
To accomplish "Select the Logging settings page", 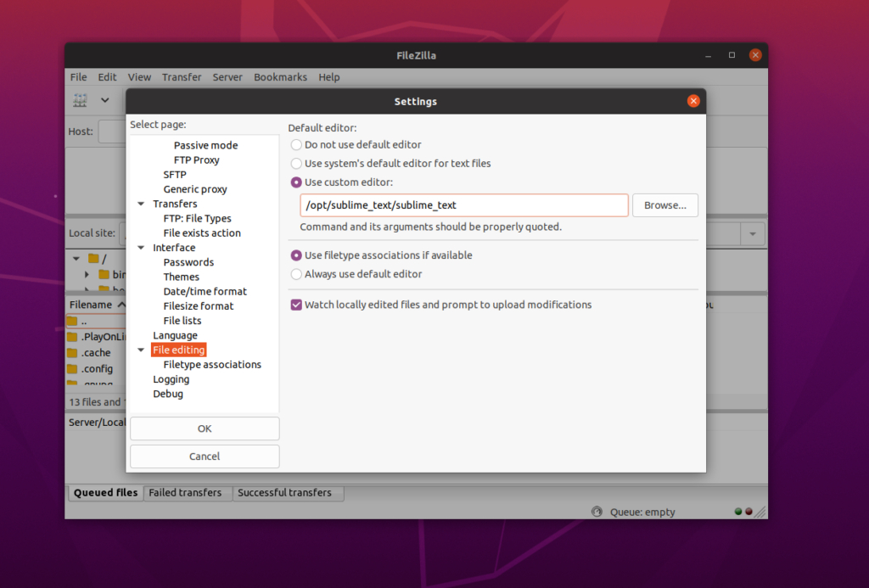I will point(171,378).
